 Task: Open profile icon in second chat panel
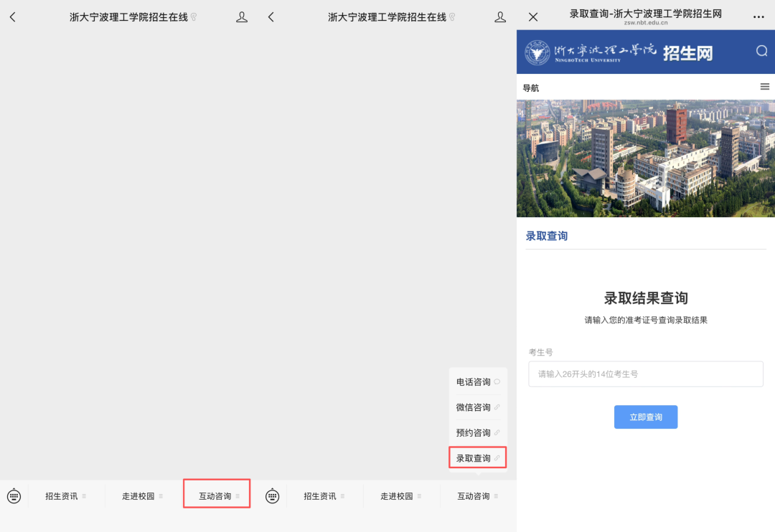click(x=500, y=17)
